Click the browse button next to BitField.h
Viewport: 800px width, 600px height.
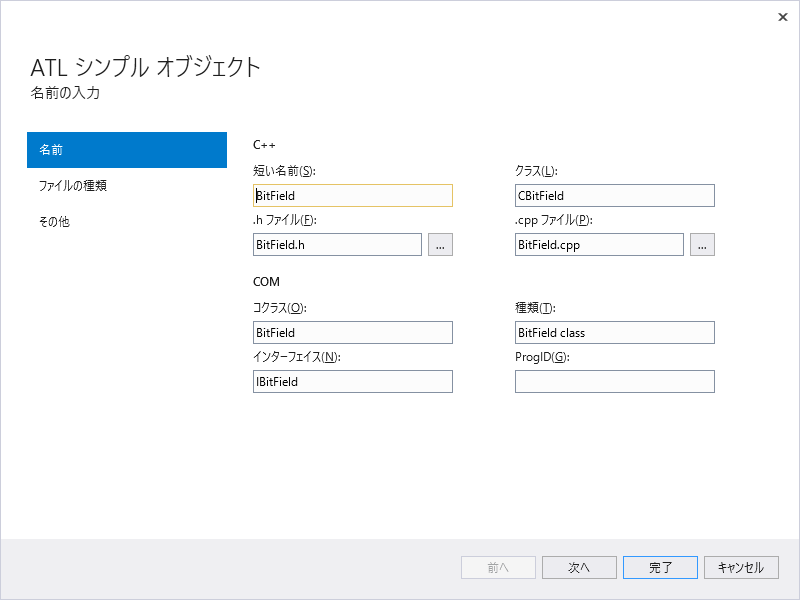pos(440,244)
